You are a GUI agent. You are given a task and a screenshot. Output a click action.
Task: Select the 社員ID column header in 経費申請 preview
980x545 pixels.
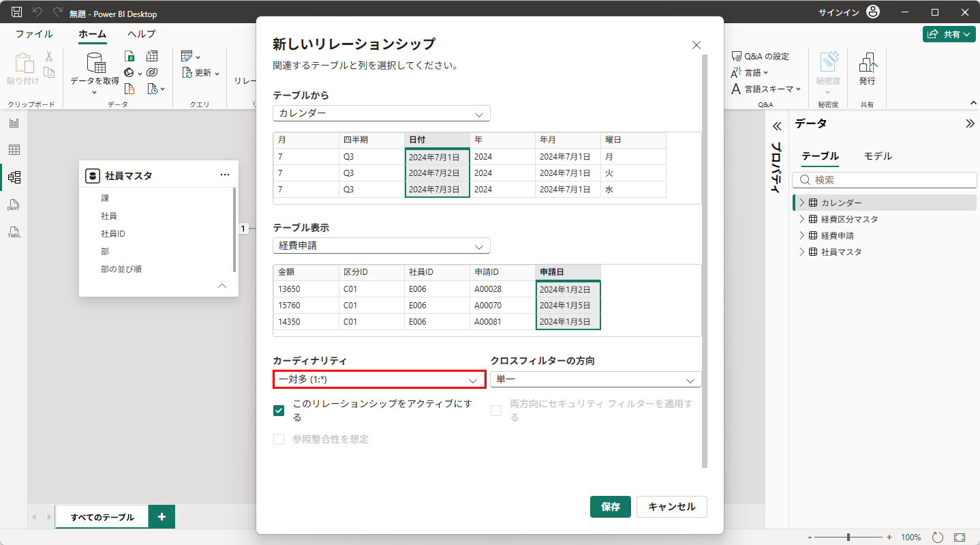437,272
